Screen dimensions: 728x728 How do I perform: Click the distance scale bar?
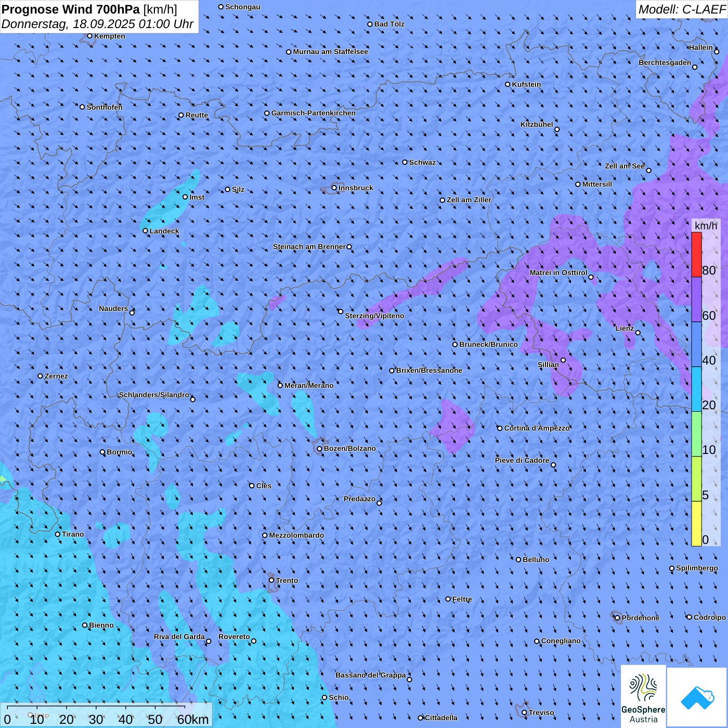tap(106, 715)
